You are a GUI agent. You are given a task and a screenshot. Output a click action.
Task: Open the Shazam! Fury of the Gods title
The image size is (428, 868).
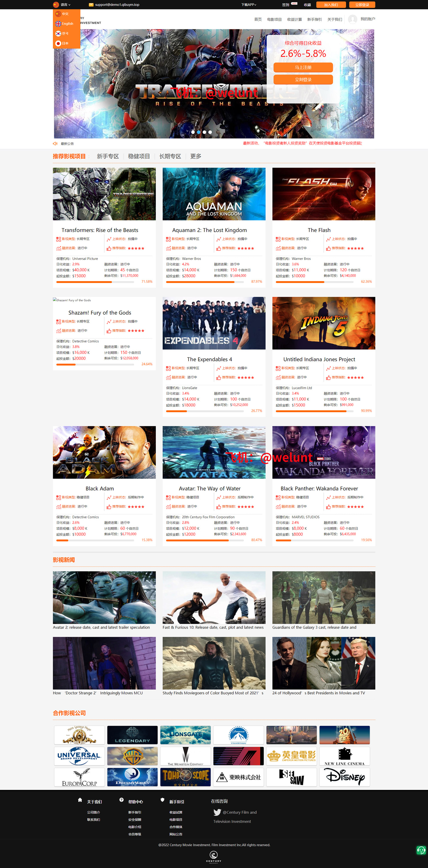100,313
